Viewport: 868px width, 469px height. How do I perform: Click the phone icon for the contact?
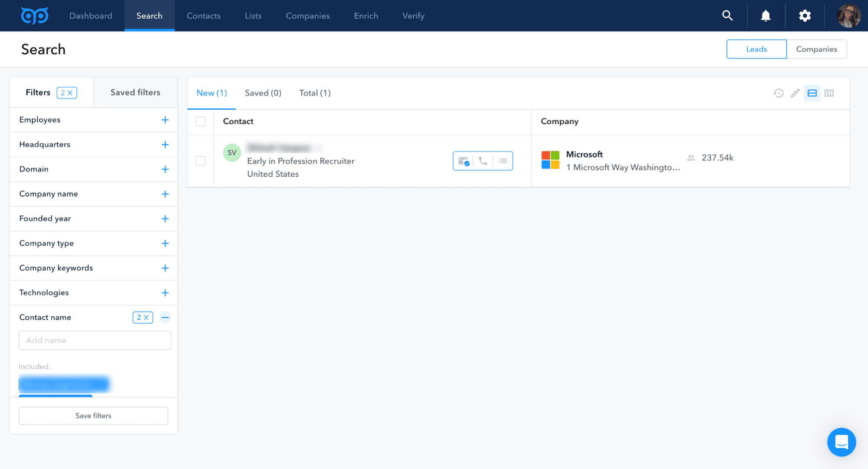(x=483, y=161)
